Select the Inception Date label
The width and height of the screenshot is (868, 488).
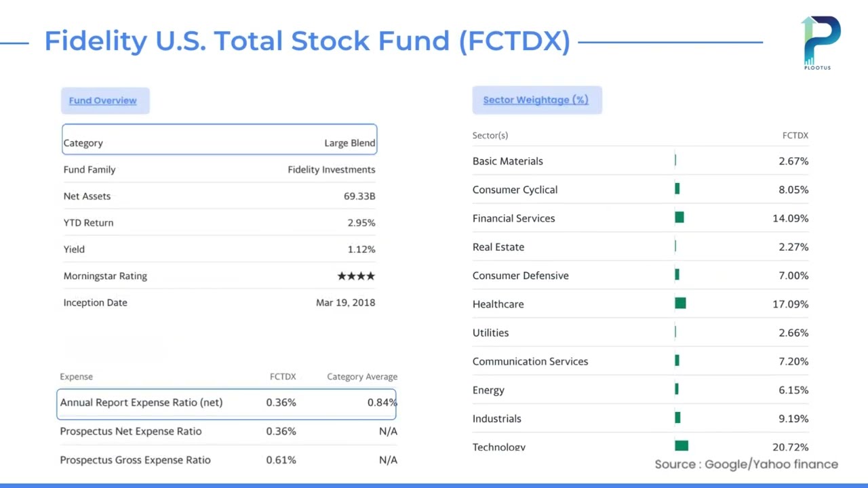[x=95, y=302]
